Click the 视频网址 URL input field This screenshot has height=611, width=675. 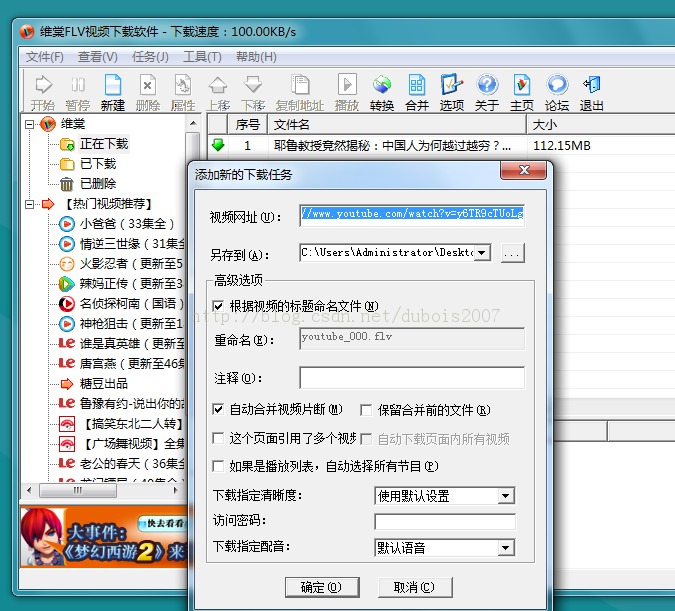(412, 215)
